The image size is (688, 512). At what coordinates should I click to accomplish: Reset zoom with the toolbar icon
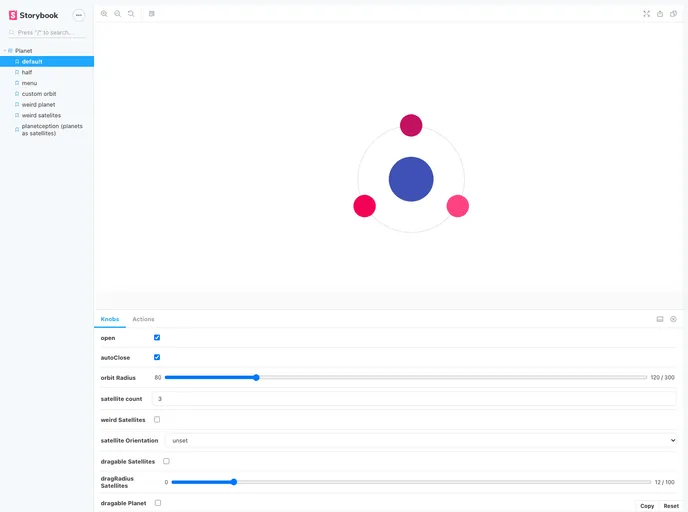click(131, 14)
